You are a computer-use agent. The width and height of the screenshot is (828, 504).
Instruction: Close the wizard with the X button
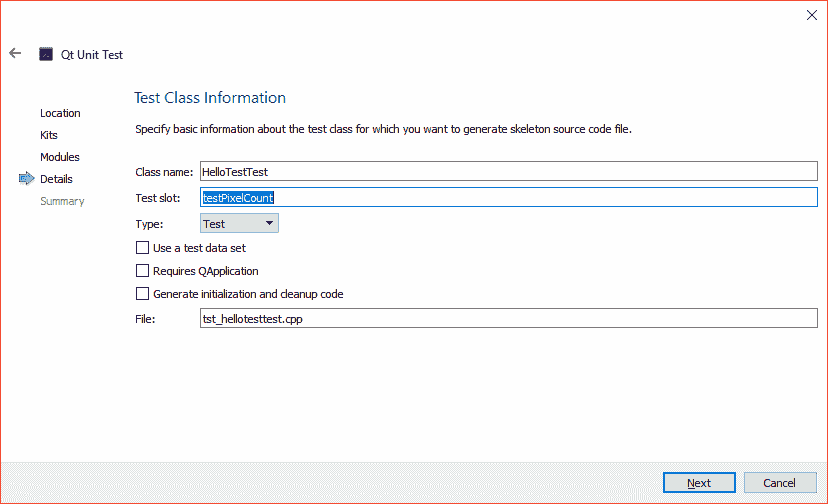tap(811, 15)
